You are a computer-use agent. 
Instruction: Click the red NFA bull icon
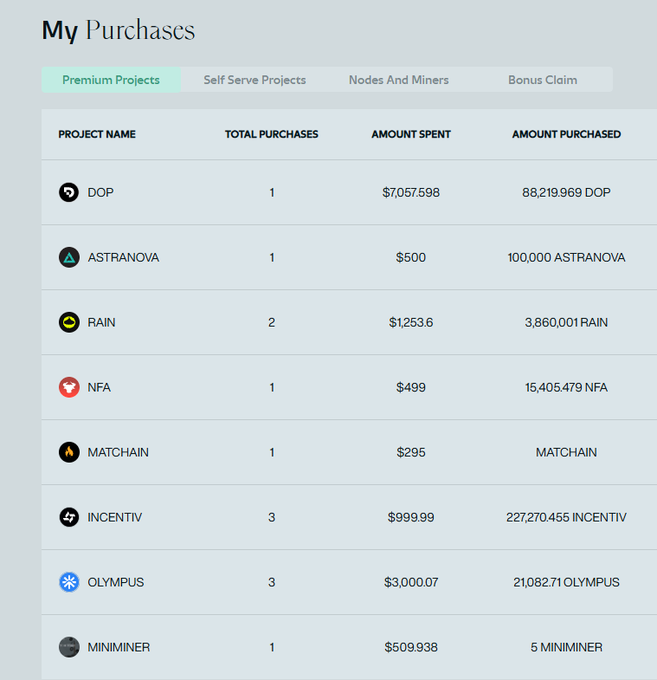(69, 387)
